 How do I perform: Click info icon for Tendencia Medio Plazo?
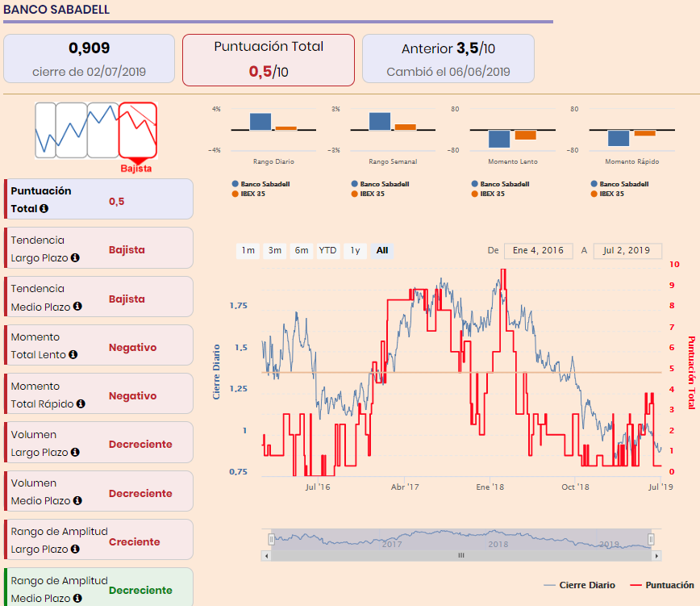pos(77,307)
